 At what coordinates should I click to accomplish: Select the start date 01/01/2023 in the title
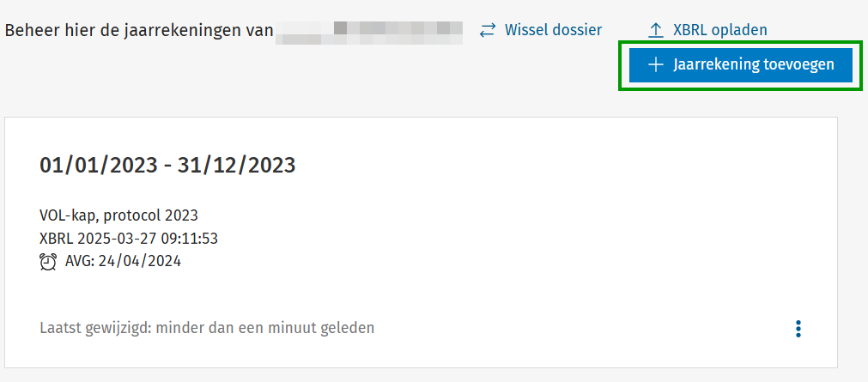pos(99,166)
